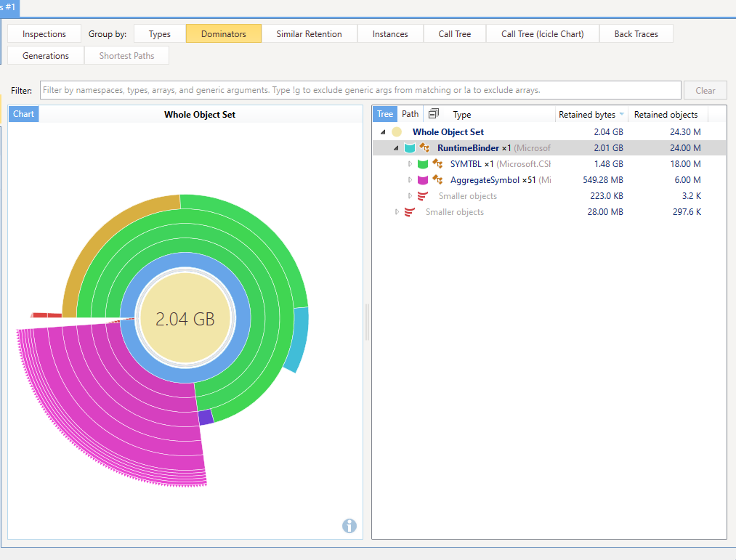Click the yellow circle icon for Whole Object Set
The image size is (736, 560).
[x=397, y=131]
